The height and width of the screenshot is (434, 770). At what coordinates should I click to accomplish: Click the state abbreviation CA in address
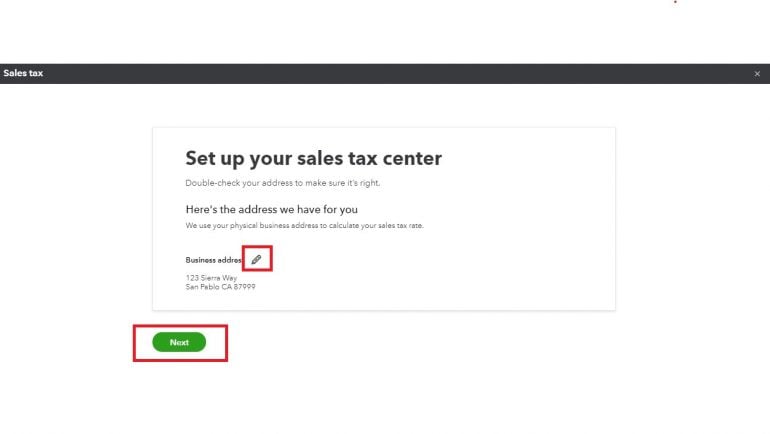pos(226,287)
